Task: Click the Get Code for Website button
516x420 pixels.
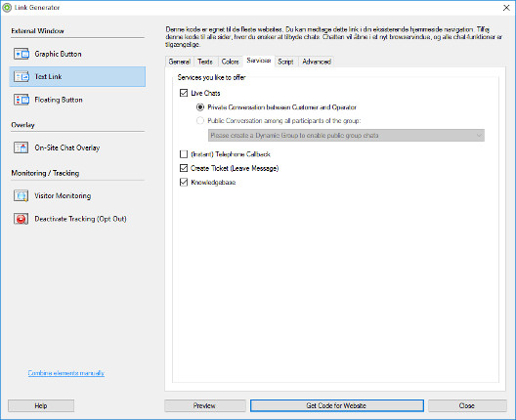Action: (x=336, y=405)
